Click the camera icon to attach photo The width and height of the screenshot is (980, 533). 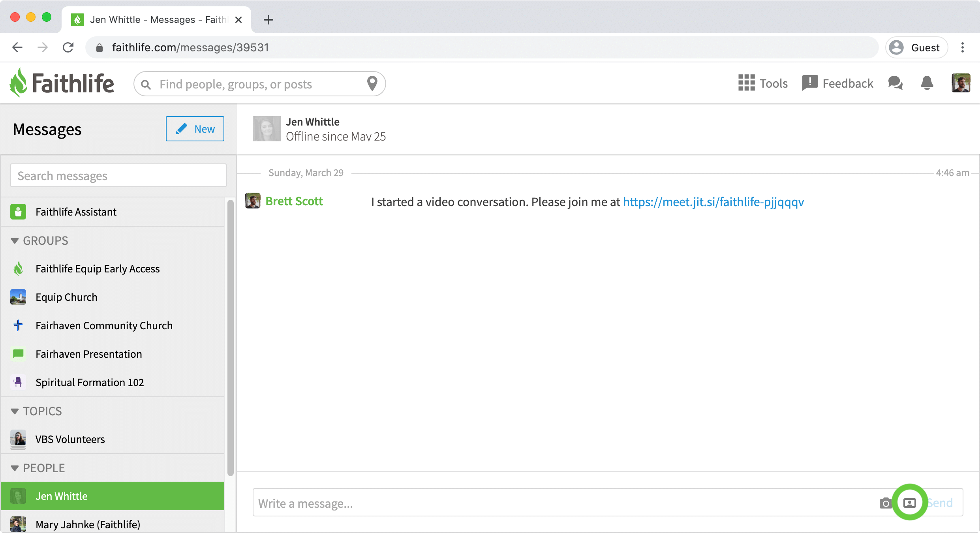click(886, 503)
